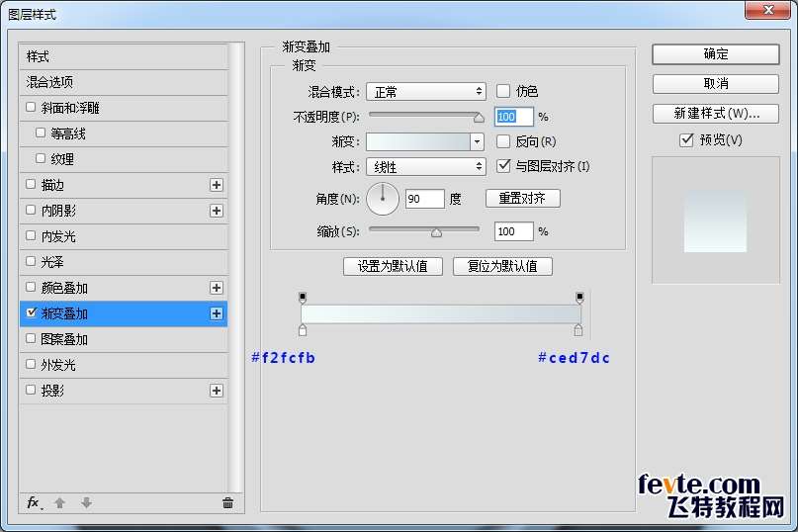
Task: Click the 缩放 value field showing 100
Action: [x=513, y=231]
